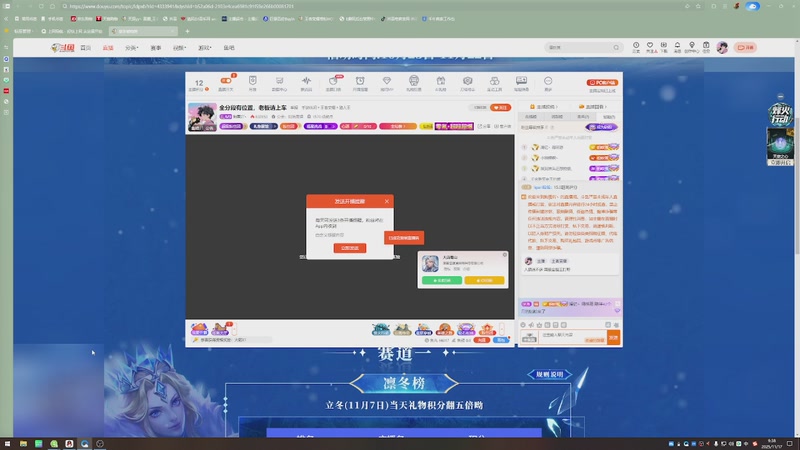Image resolution: width=800 pixels, height=450 pixels.
Task: Click the star icon above chat input
Action: tap(539, 324)
